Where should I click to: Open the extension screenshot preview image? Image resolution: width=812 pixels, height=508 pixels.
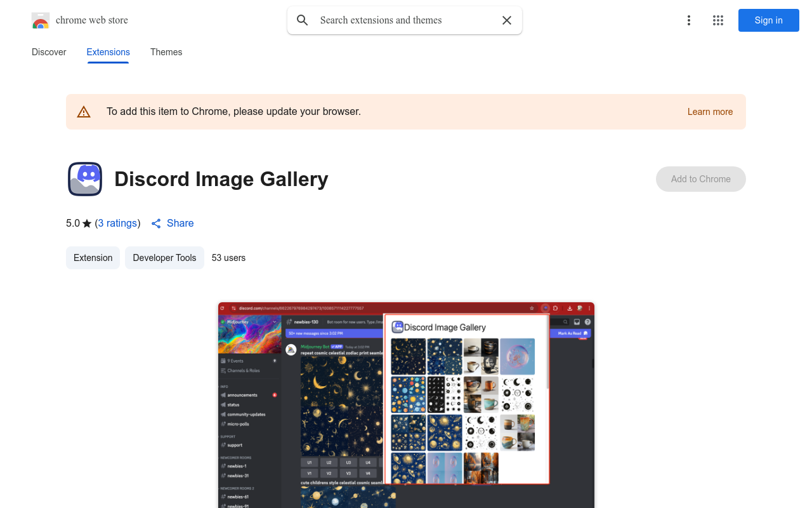pyautogui.click(x=406, y=405)
